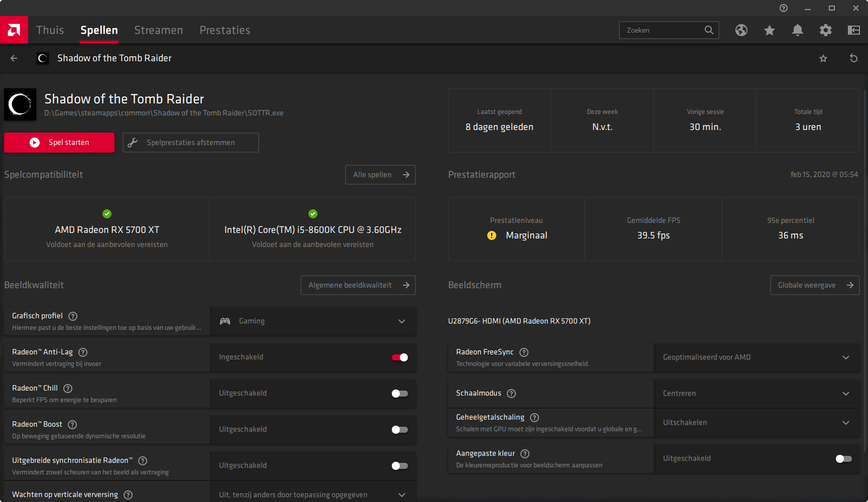Image resolution: width=868 pixels, height=502 pixels.
Task: Open Globale weergave button
Action: click(x=815, y=285)
